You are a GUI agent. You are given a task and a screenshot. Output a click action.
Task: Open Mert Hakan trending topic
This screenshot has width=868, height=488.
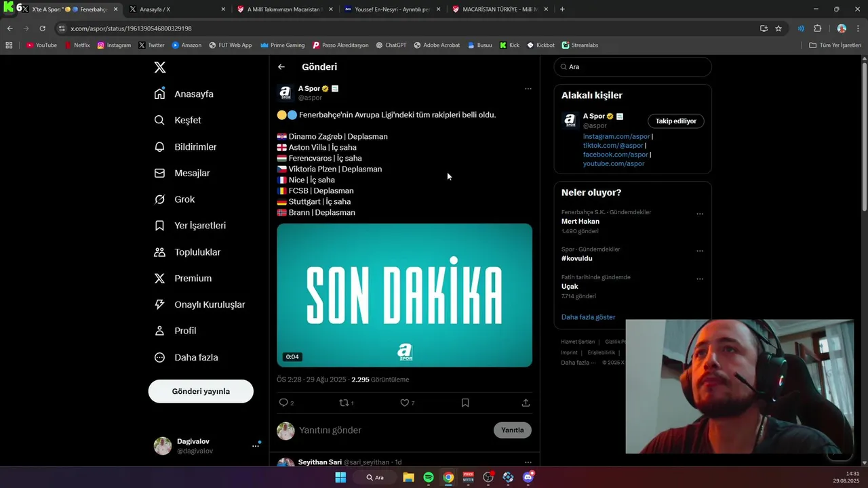[x=580, y=221]
